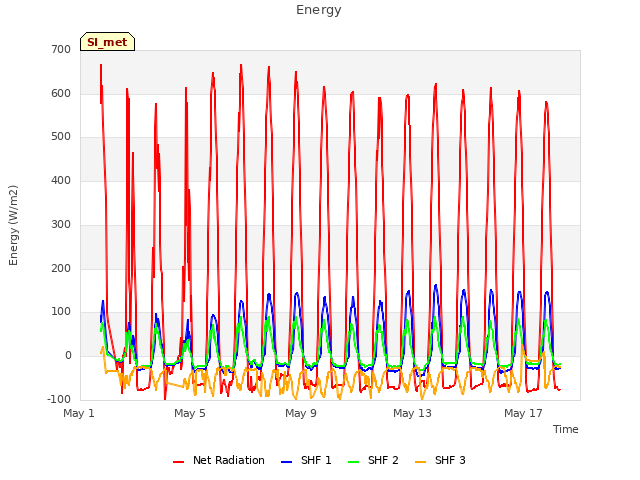This screenshot has width=640, height=480.
Task: Click the blue SHF 1 legend swatch
Action: (287, 462)
